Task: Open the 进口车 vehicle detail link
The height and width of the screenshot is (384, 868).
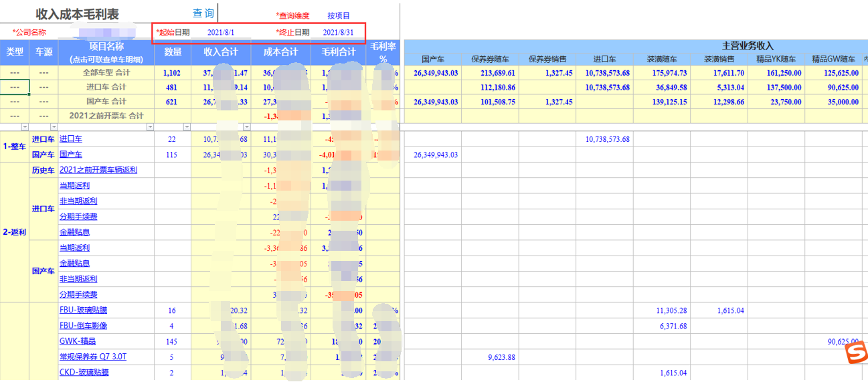Action: click(x=71, y=139)
